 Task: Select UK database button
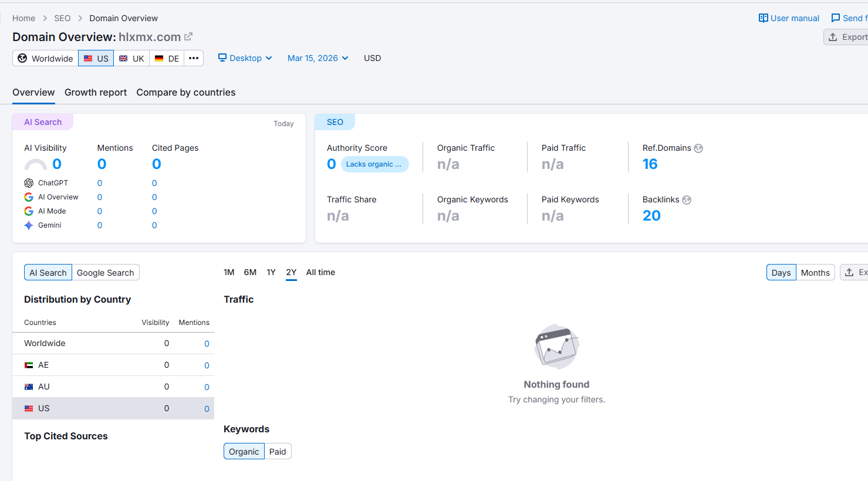coord(131,58)
